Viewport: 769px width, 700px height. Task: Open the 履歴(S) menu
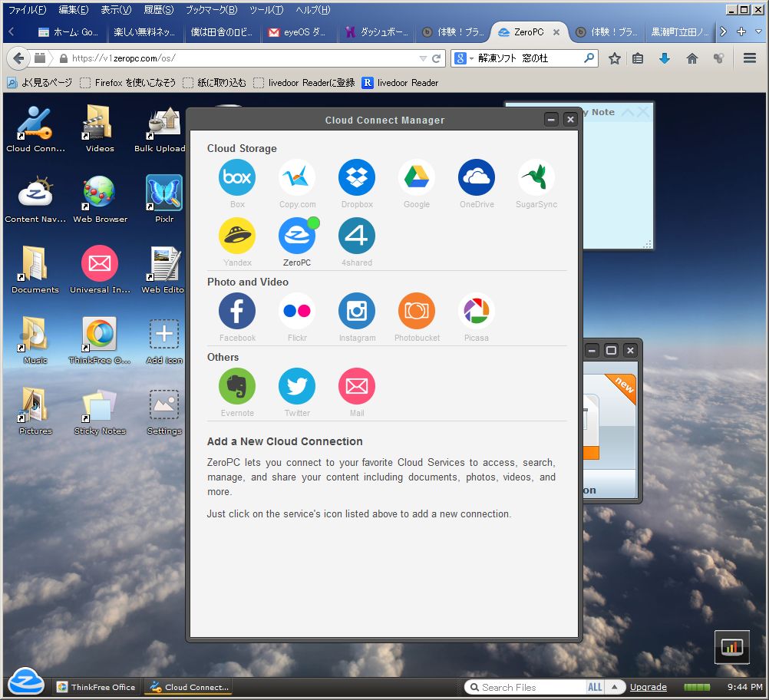pyautogui.click(x=158, y=10)
